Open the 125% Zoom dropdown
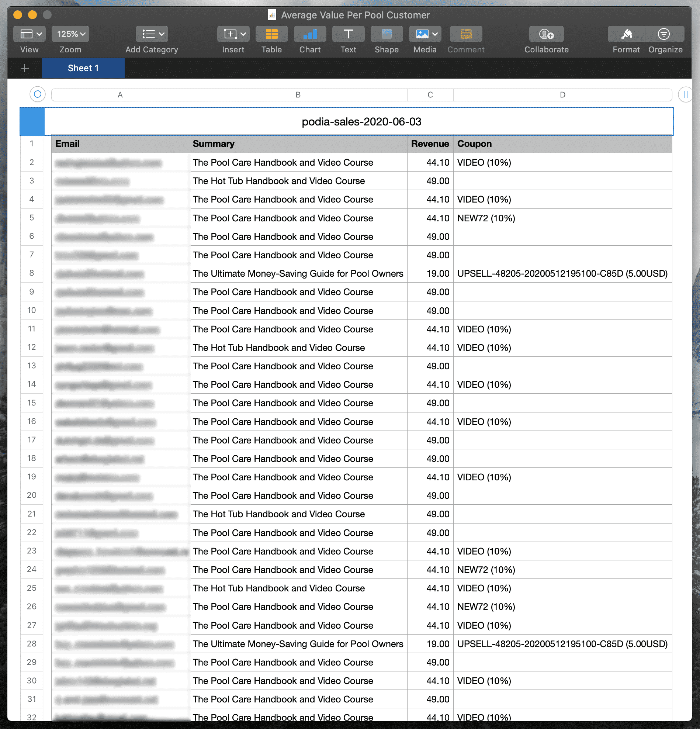The image size is (700, 729). click(x=71, y=34)
